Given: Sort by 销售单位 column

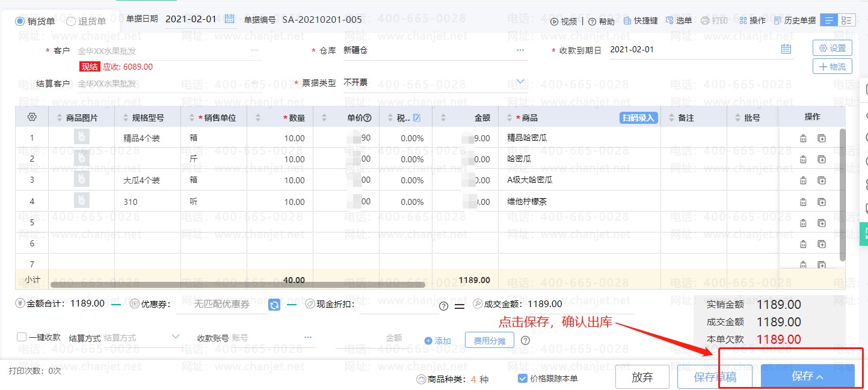Looking at the screenshot, I should [x=192, y=118].
